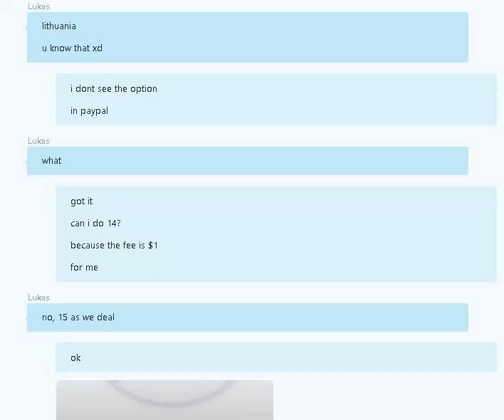
Task: Click the tail pointer of the 'what' bubble
Action: tap(26, 162)
